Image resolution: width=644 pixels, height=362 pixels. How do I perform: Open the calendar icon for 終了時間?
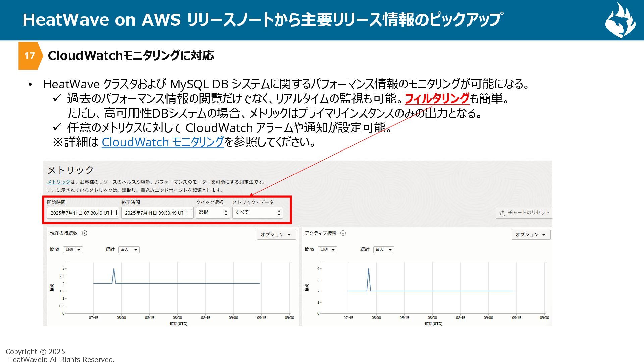pyautogui.click(x=189, y=213)
